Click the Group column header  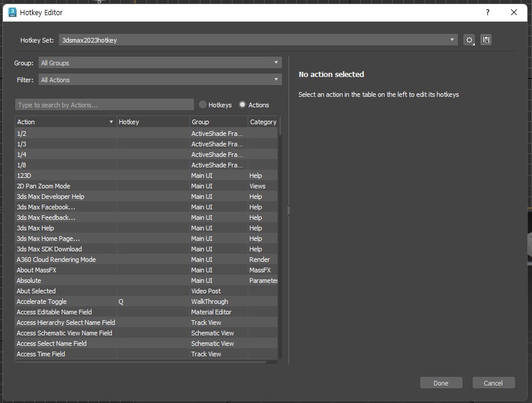pyautogui.click(x=219, y=122)
